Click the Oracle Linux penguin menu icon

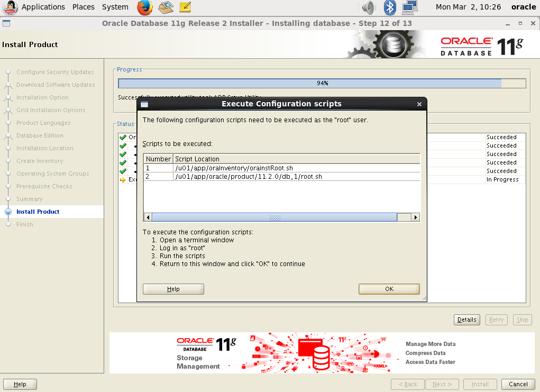tap(10, 7)
